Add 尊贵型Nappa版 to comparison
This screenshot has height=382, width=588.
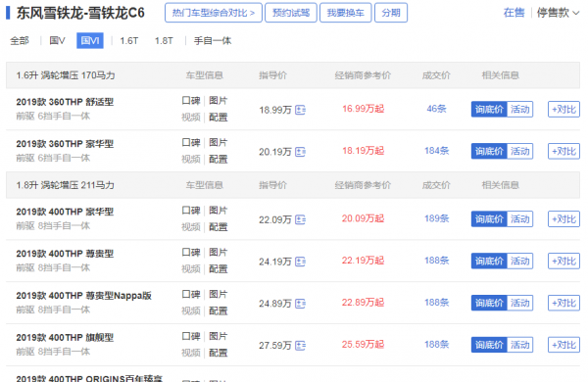click(x=564, y=304)
